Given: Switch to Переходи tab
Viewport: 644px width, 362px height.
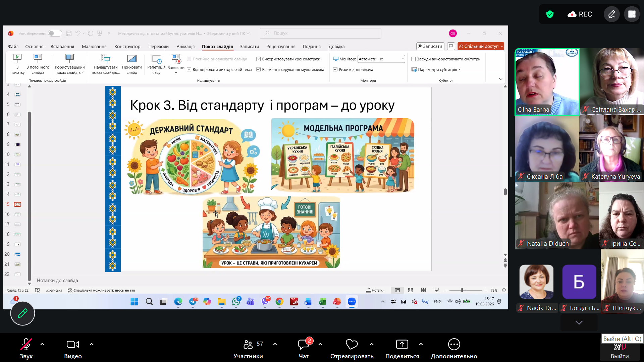Looking at the screenshot, I should (x=159, y=47).
